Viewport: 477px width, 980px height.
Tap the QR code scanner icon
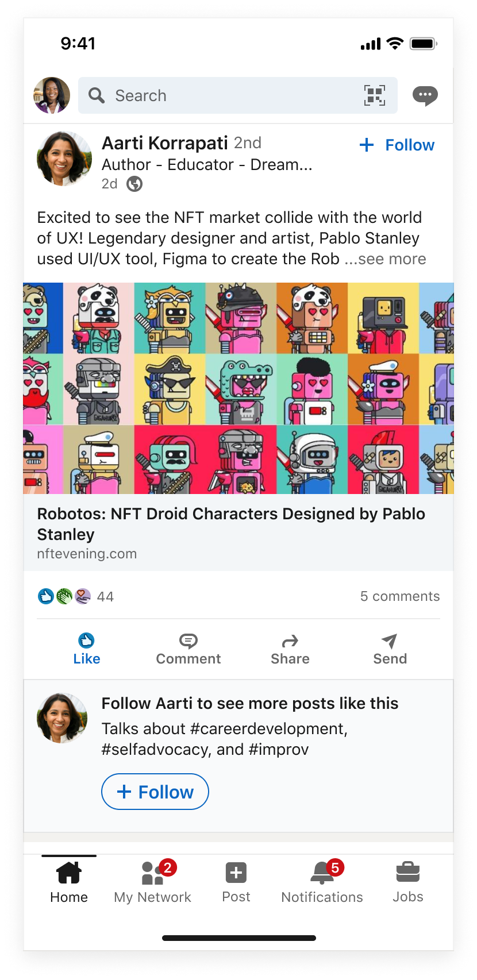coord(374,95)
